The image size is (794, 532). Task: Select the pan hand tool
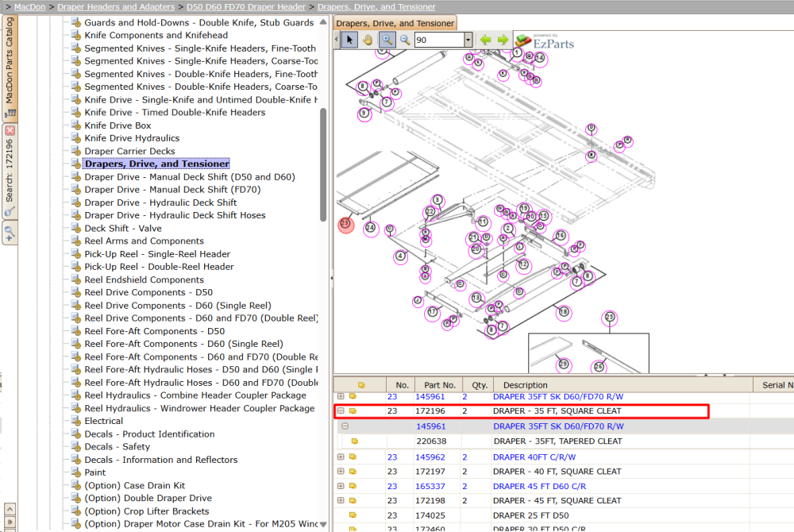pyautogui.click(x=368, y=40)
